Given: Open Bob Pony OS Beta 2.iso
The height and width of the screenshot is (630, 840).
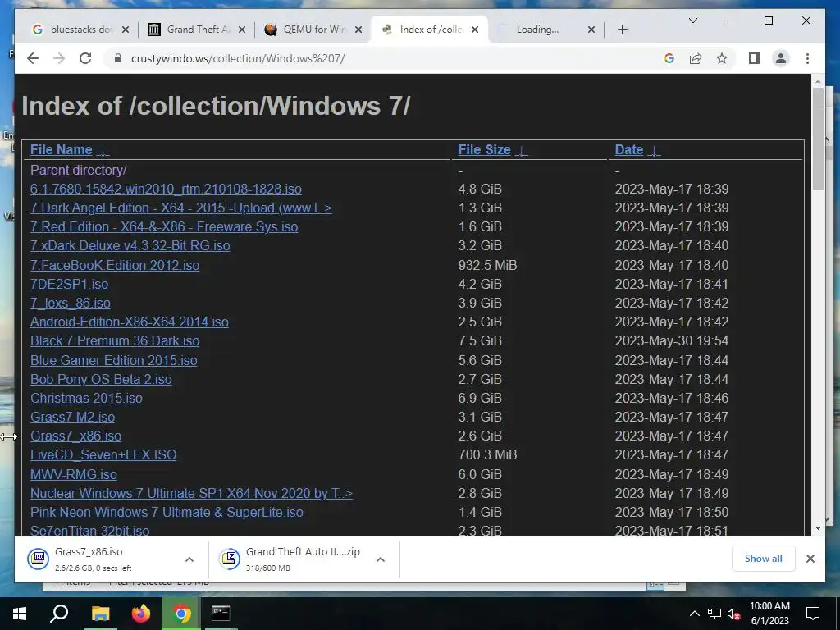Looking at the screenshot, I should point(101,379).
